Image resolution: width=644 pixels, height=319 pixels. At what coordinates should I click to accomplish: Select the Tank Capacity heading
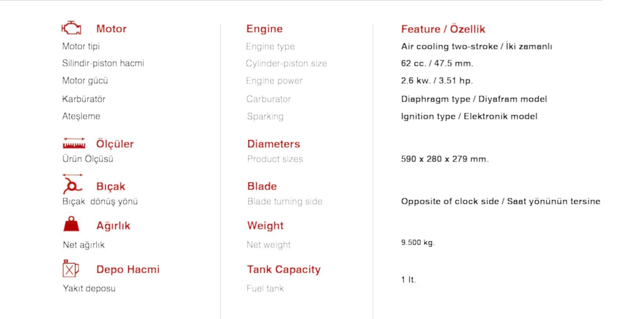coord(284,269)
